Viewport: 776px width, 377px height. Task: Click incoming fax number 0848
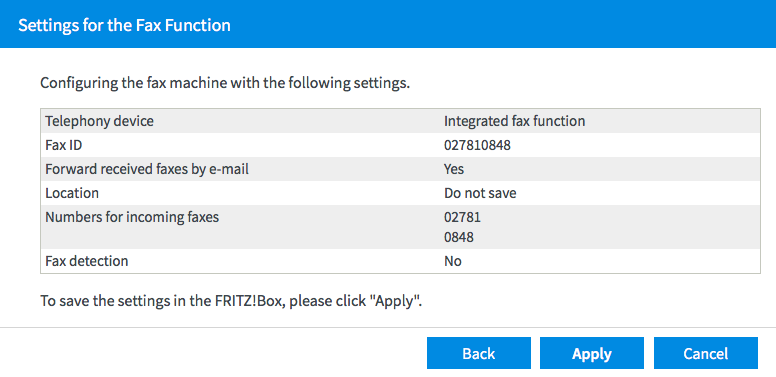coord(459,237)
